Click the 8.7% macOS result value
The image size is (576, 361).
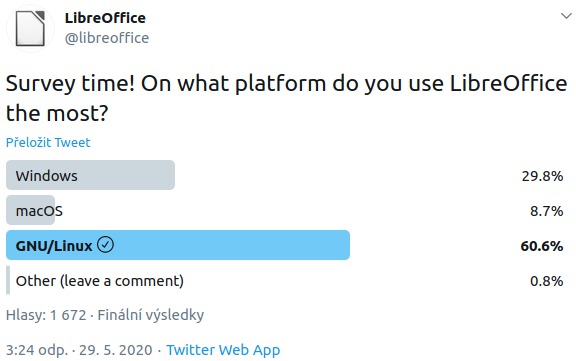546,211
